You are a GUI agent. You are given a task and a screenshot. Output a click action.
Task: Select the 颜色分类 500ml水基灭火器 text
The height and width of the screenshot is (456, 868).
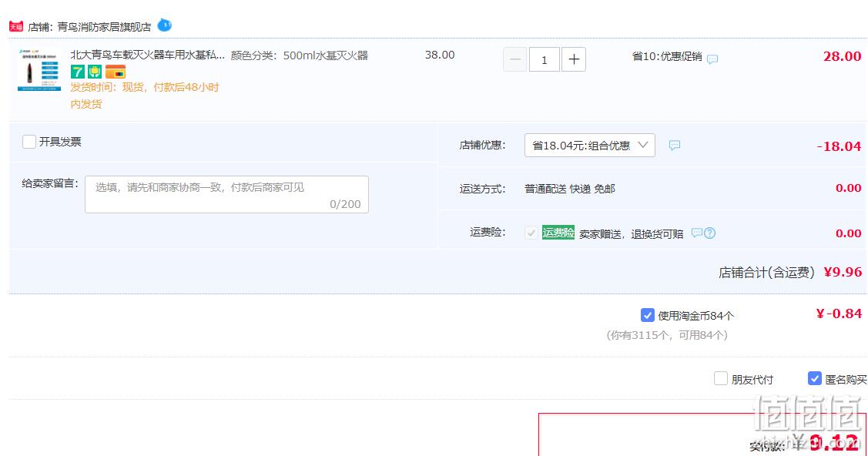pyautogui.click(x=300, y=55)
